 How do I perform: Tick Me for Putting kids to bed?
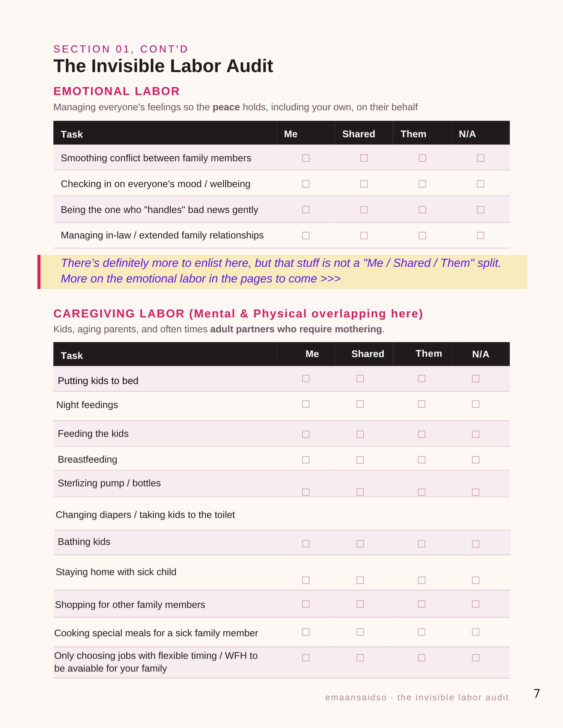click(306, 378)
